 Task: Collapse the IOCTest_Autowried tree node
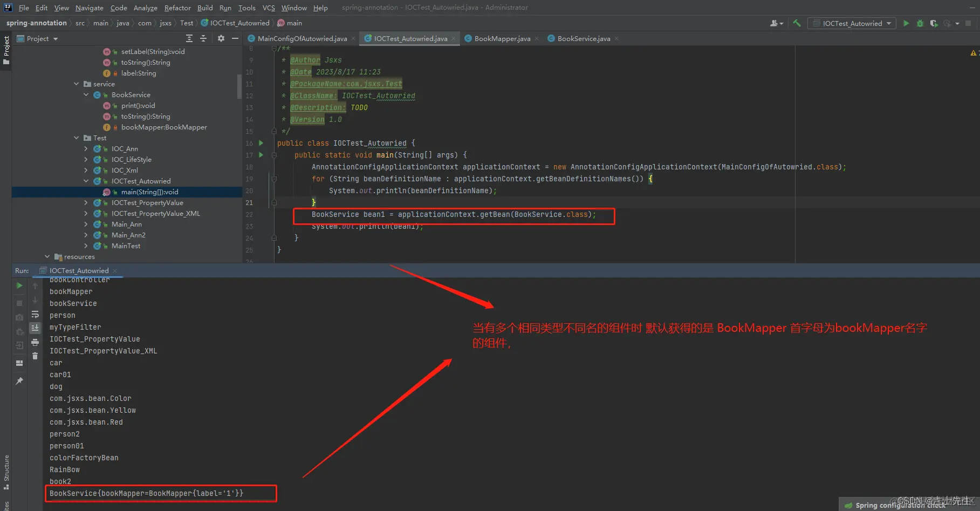click(86, 181)
